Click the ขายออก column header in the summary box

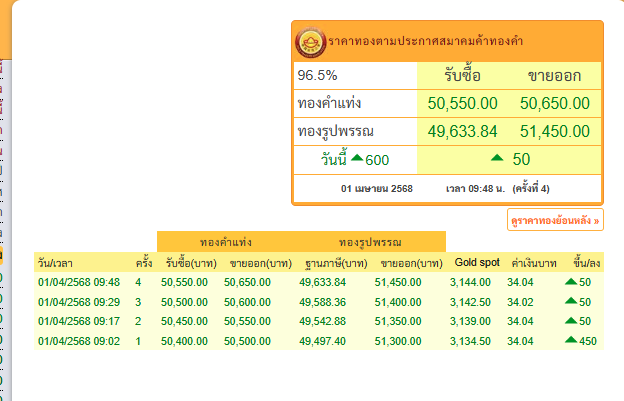pyautogui.click(x=554, y=76)
